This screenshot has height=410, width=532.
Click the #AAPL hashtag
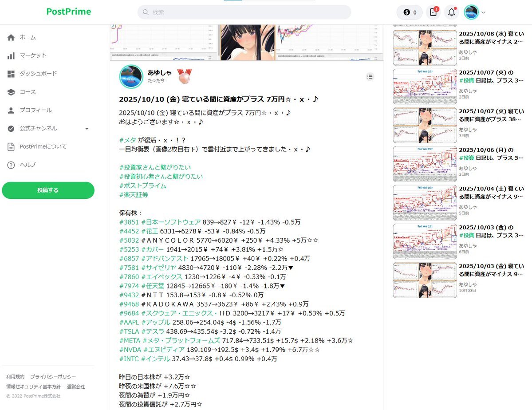pos(129,323)
